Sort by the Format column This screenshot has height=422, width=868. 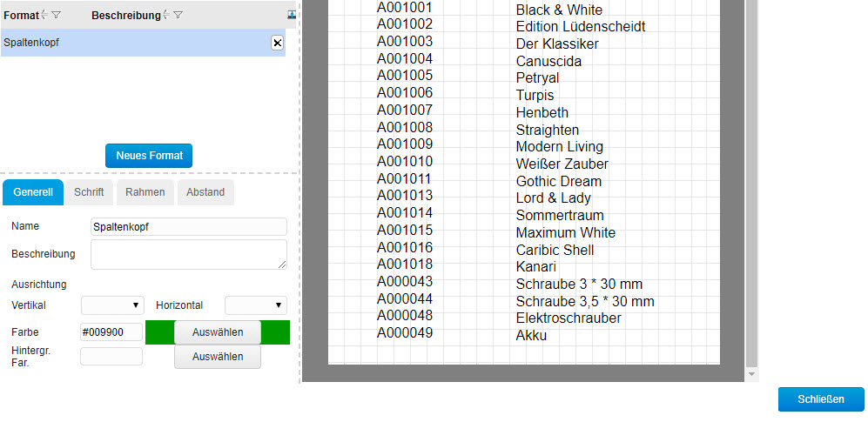point(44,15)
